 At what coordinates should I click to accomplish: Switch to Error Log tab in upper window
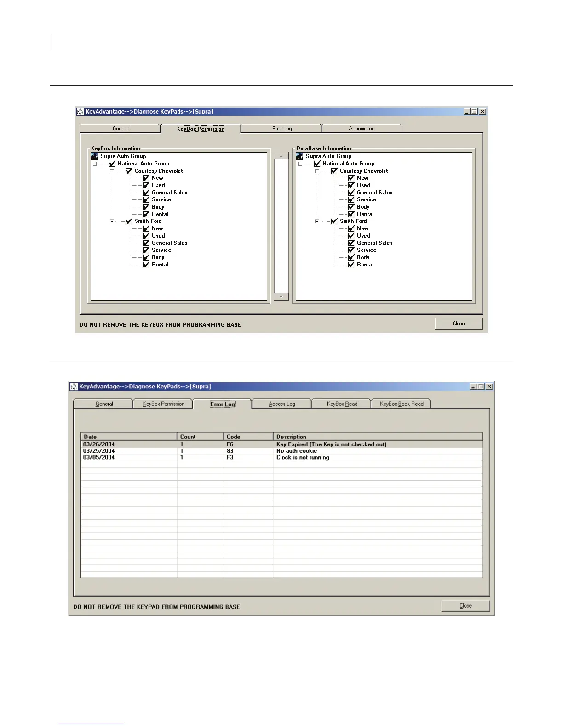pyautogui.click(x=281, y=128)
